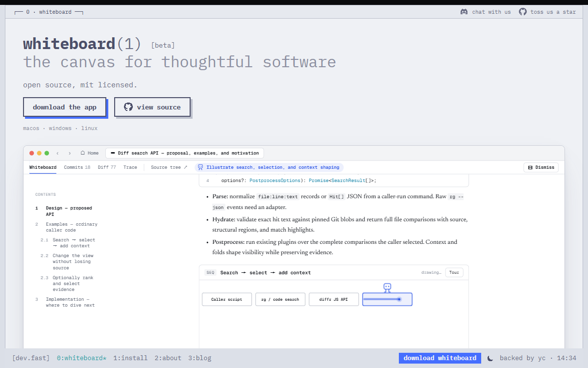Click view source button

tap(152, 107)
